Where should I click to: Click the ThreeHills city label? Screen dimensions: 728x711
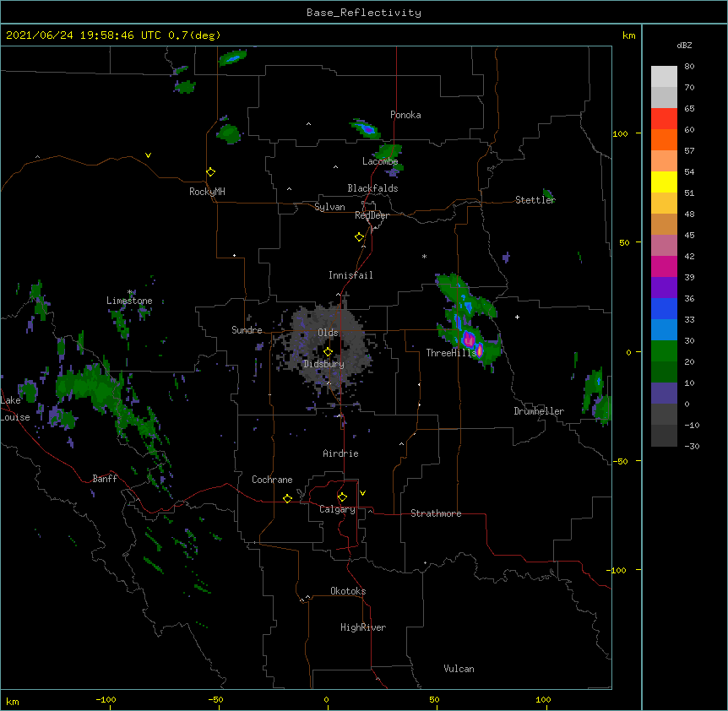[451, 353]
